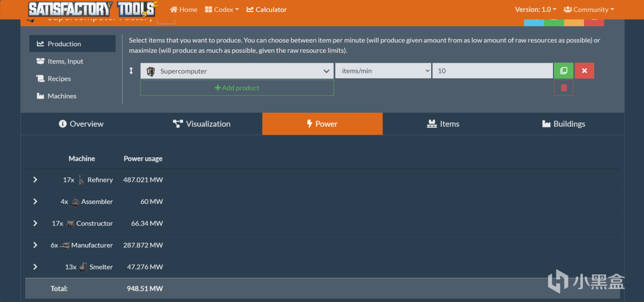Open the Items, Input sidebar section
The width and height of the screenshot is (644, 302).
click(72, 61)
